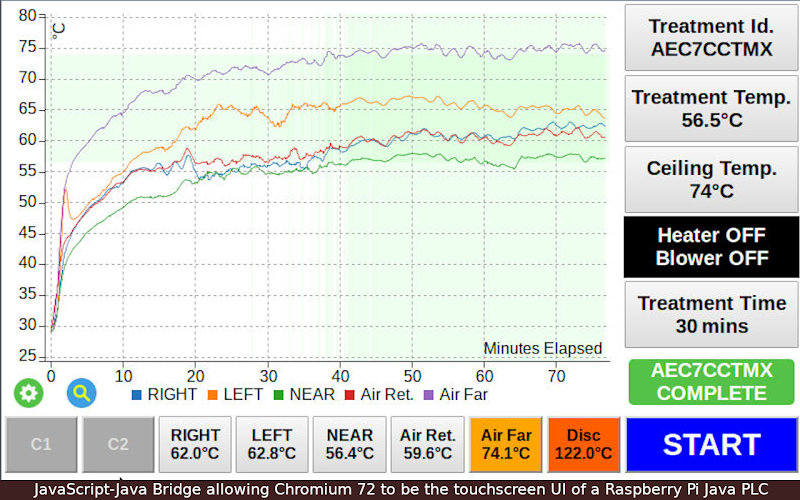Viewport: 800px width, 500px height.
Task: Click the Treatment Time 30 mins box
Action: tap(712, 314)
